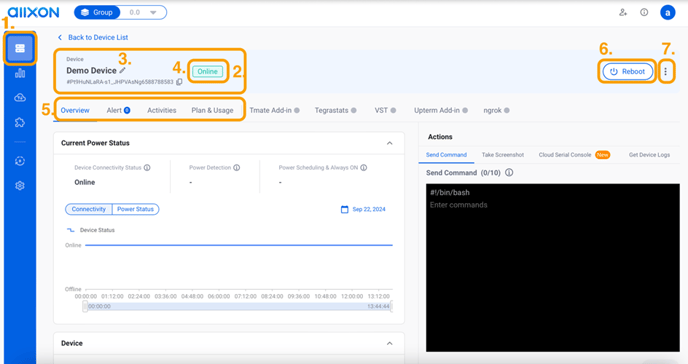The width and height of the screenshot is (688, 364).
Task: Open the Upterm Add-in tab
Action: tap(441, 110)
